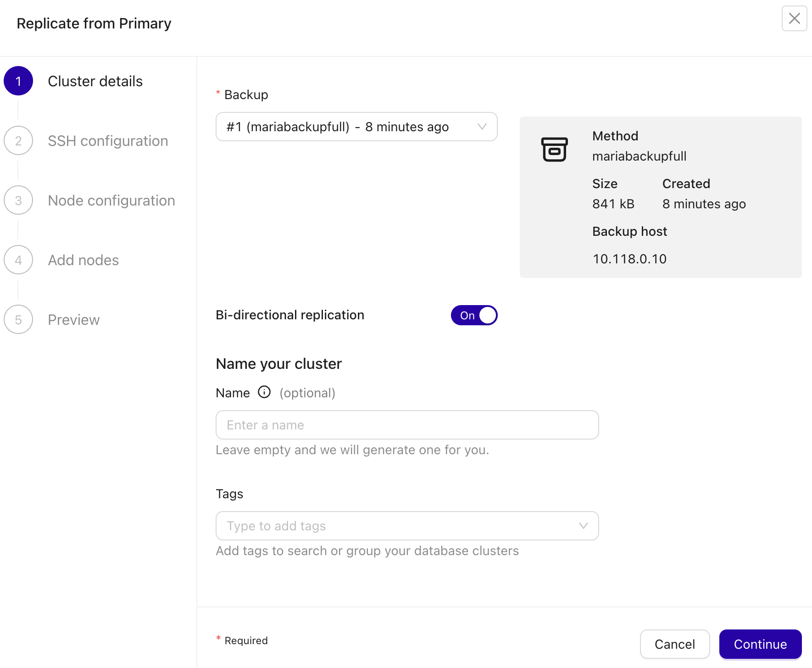
Task: Disable Bi-directional replication
Action: 474,315
